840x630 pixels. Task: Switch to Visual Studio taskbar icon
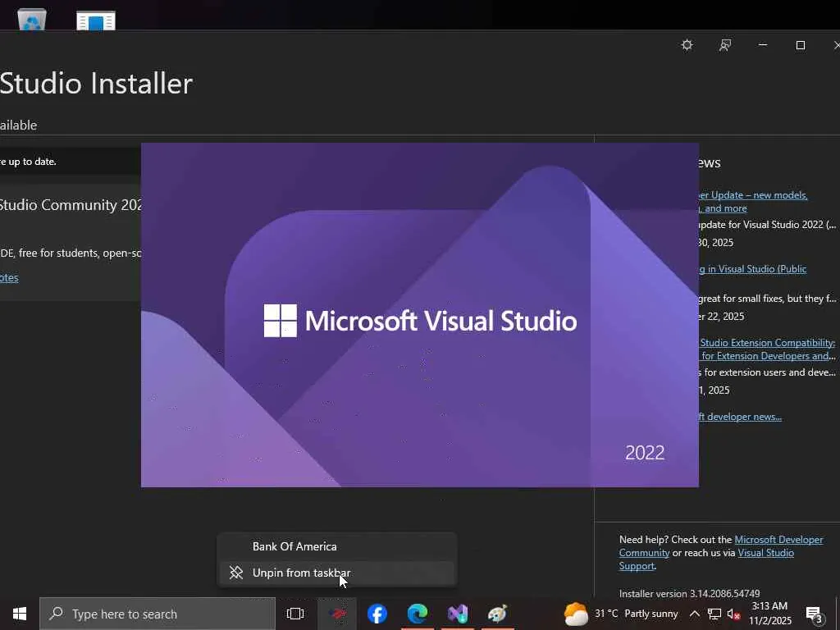click(x=458, y=614)
